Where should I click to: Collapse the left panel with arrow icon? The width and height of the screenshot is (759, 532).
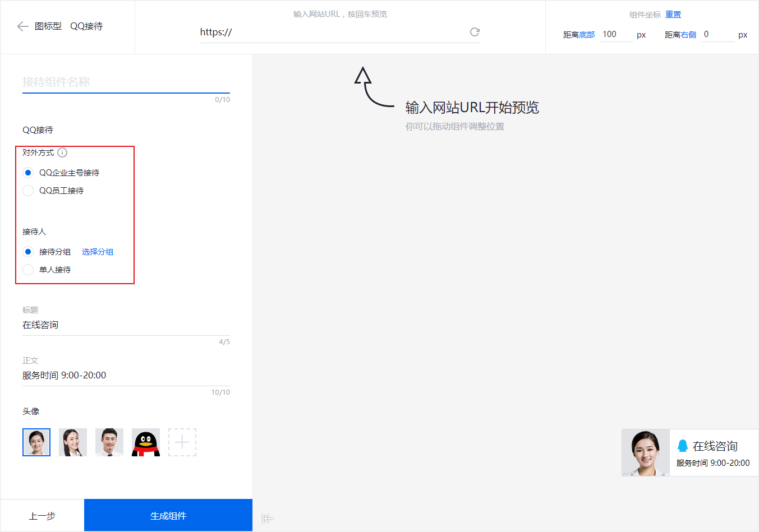point(268,519)
